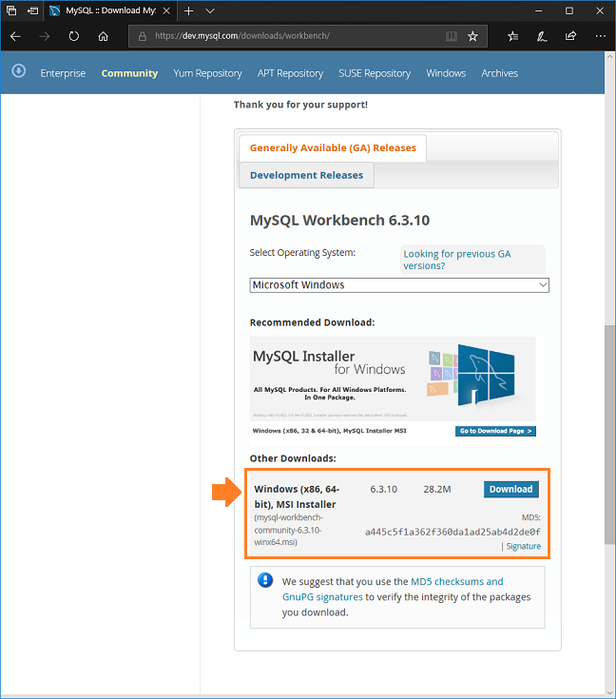This screenshot has height=699, width=616.
Task: Click the 6.3.10 version cell
Action: [x=383, y=489]
